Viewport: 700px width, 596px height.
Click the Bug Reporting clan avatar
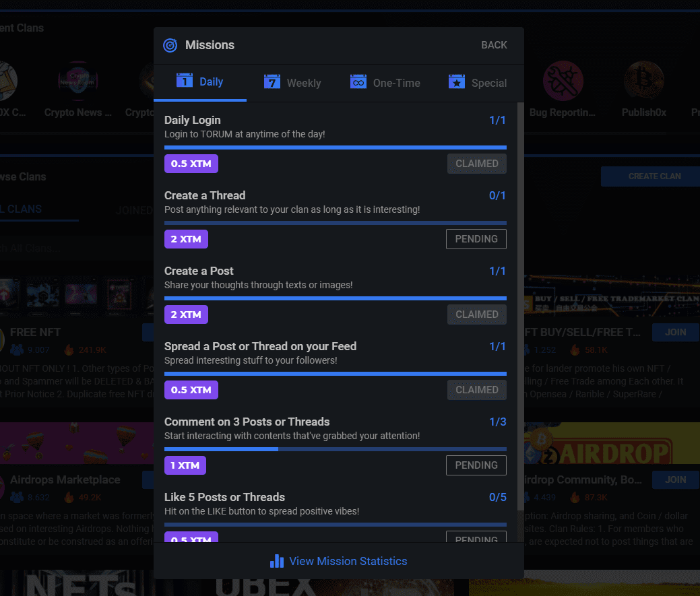click(563, 81)
